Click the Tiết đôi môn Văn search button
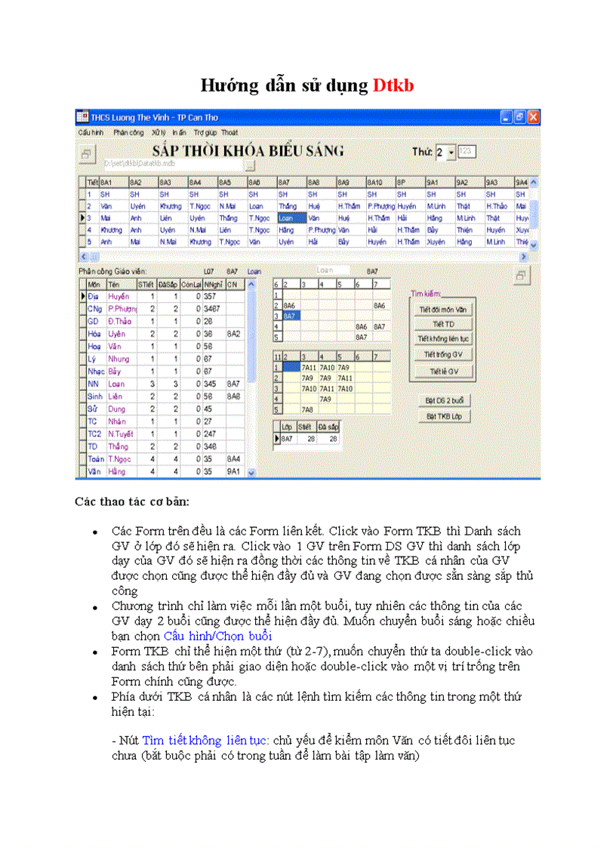Screen dimensions: 616x848 [443, 310]
